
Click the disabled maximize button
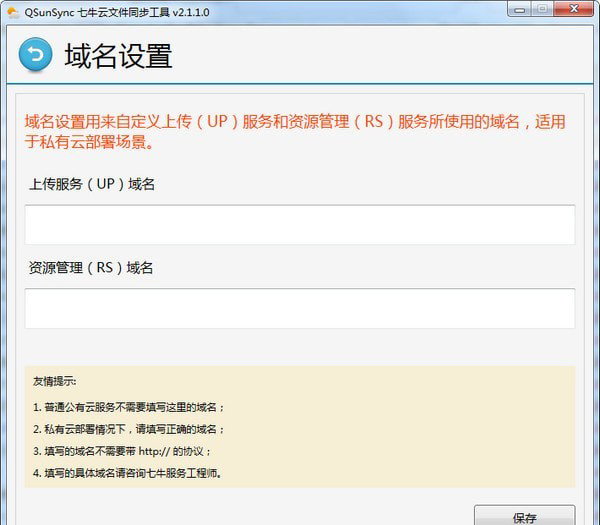coord(542,9)
